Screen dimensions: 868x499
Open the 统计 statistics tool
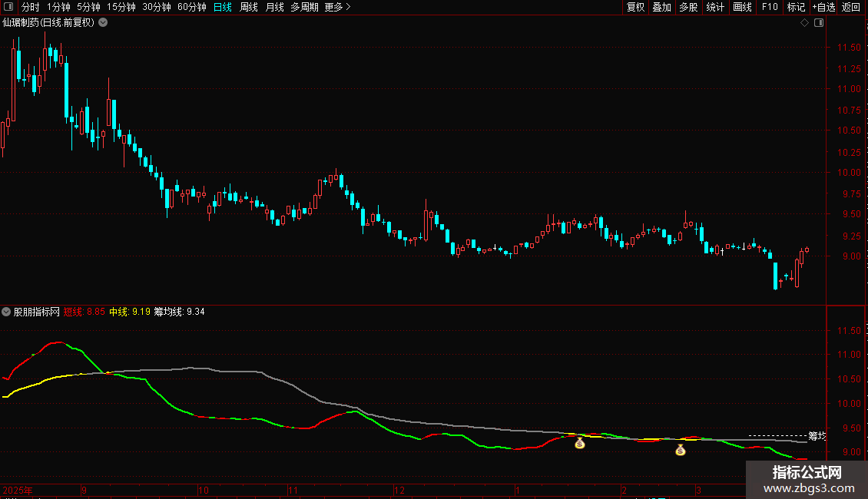(715, 7)
